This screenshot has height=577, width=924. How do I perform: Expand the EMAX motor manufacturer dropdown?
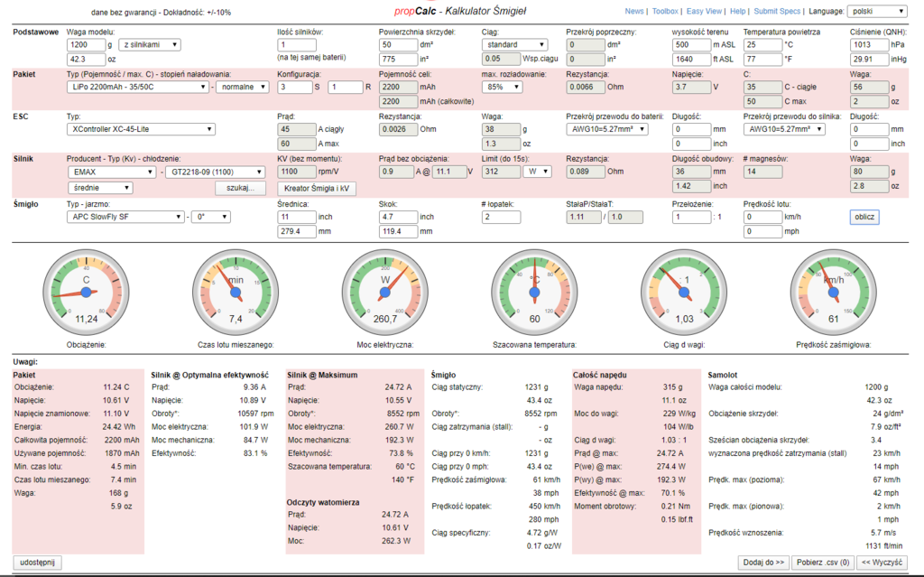point(112,172)
